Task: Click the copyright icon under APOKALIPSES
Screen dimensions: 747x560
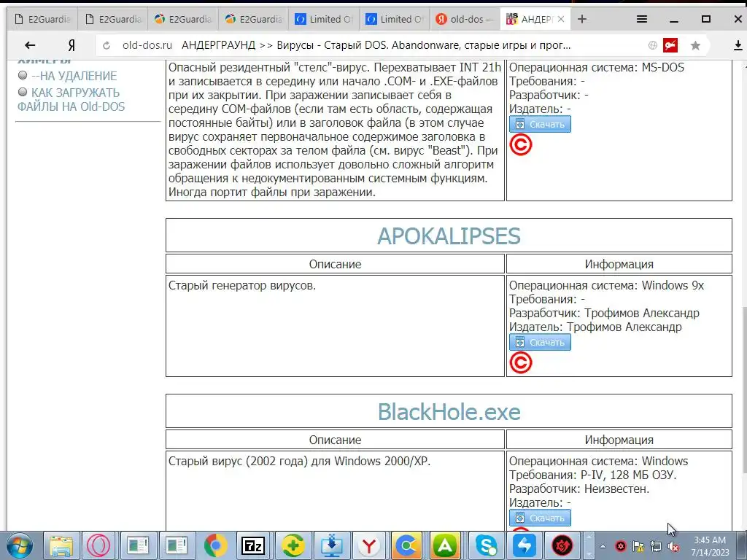Action: [x=521, y=363]
